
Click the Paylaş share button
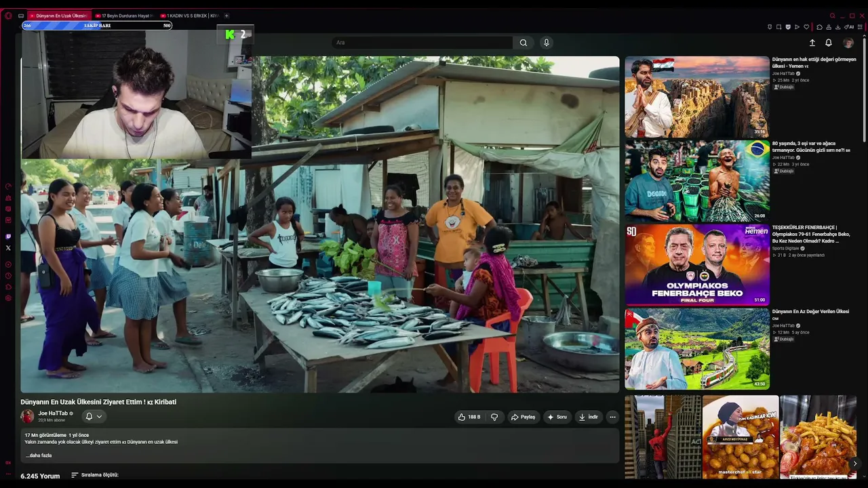coord(523,417)
